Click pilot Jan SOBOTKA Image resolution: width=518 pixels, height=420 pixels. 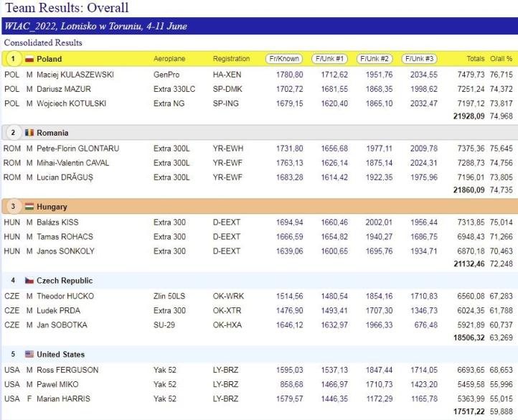pos(62,325)
